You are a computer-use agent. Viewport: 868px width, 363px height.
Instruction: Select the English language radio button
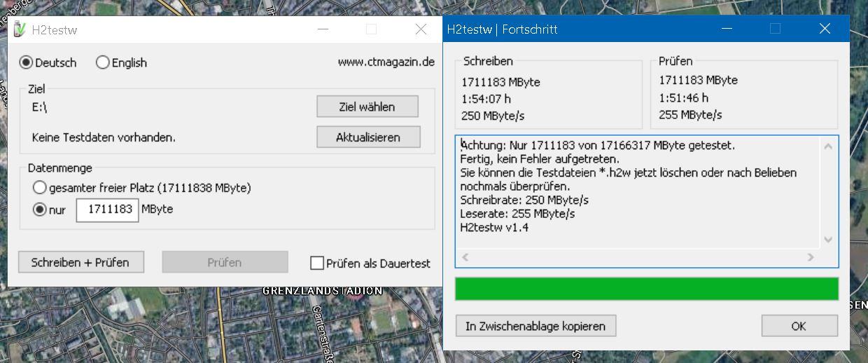pyautogui.click(x=103, y=62)
